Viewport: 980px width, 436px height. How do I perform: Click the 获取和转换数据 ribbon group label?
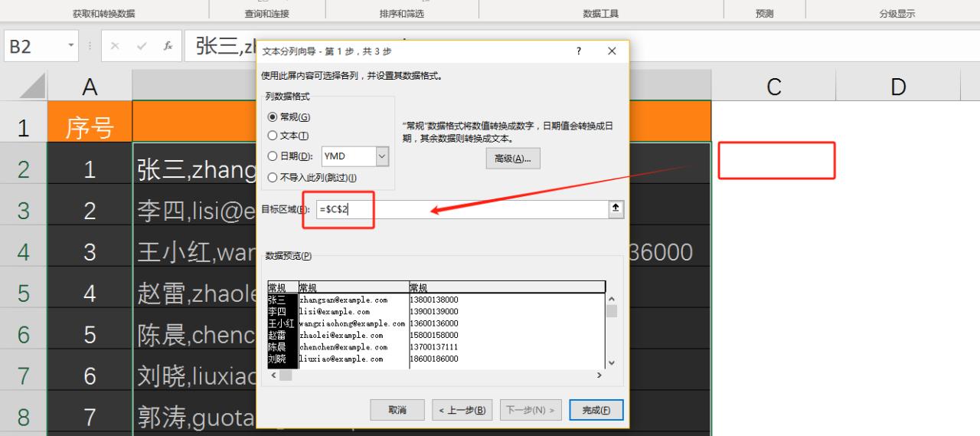coord(104,14)
